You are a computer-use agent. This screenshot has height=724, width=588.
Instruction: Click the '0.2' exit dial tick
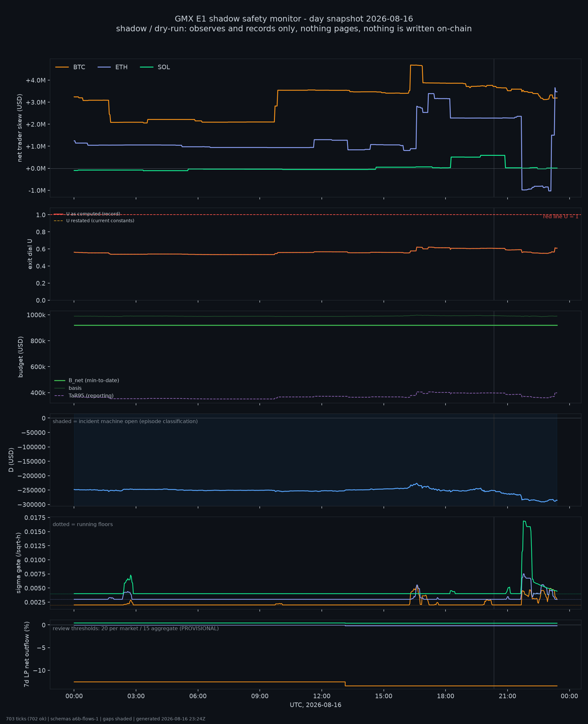tap(41, 283)
